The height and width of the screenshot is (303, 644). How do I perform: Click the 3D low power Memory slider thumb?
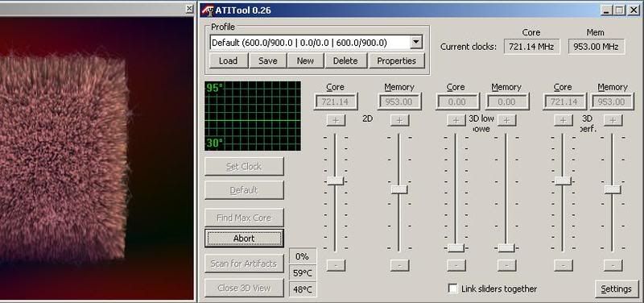pos(506,248)
